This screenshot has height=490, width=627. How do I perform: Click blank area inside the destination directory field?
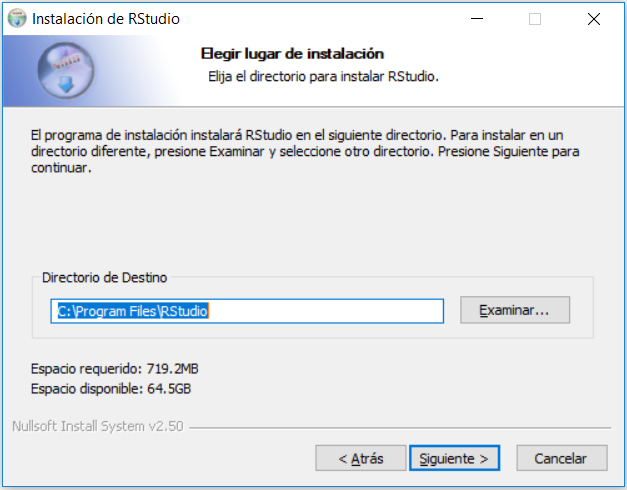pos(326,311)
